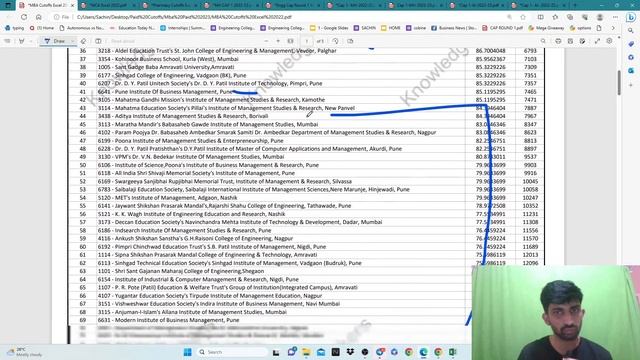Open the 'Internships | Summ...' bookmark
Screen dimensions: 640x360
coord(183,28)
